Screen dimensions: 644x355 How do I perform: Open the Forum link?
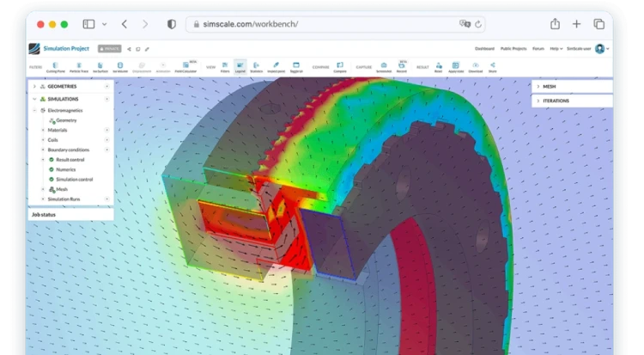[538, 48]
